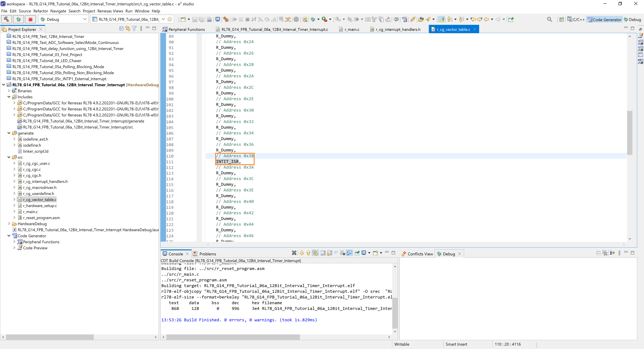Collapse the src folder in the project tree
Screen dimensions: 644x349
coord(9,157)
